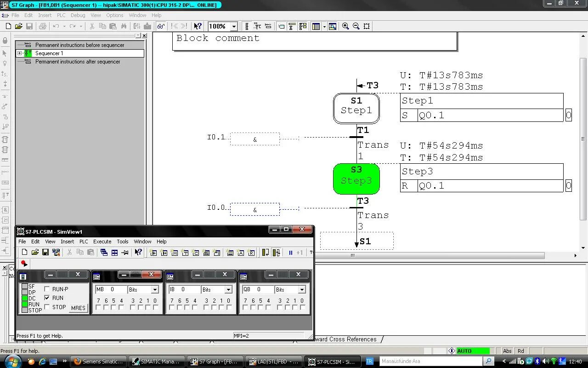Expand the Sequencer 1 tree node
The height and width of the screenshot is (368, 588).
pos(20,53)
